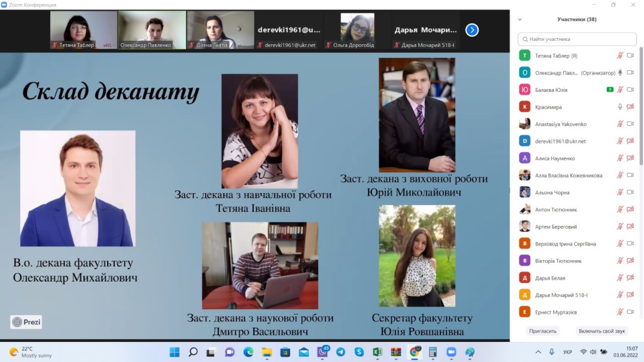The image size is (644, 362).
Task: Click the Найти участника search field
Action: [x=577, y=39]
